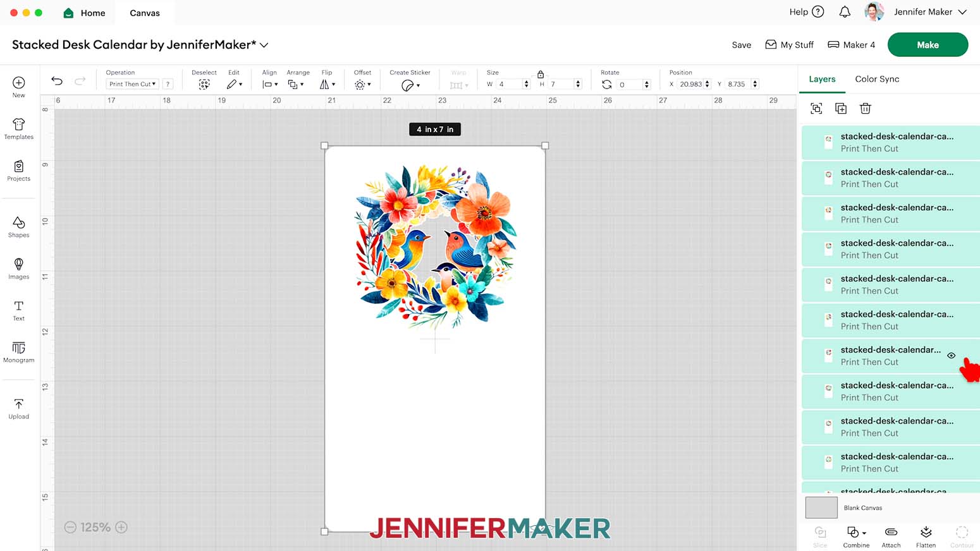Click the Save button
Viewport: 980px width, 551px height.
[742, 45]
